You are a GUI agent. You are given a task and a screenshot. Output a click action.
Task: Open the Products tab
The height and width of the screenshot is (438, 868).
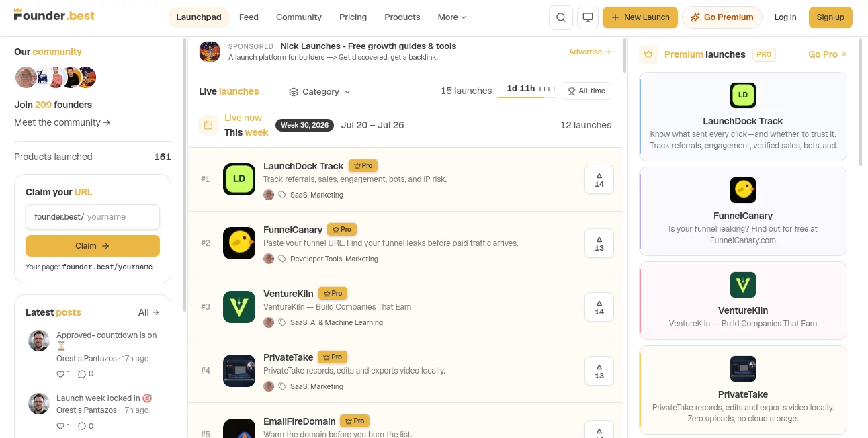tap(402, 17)
